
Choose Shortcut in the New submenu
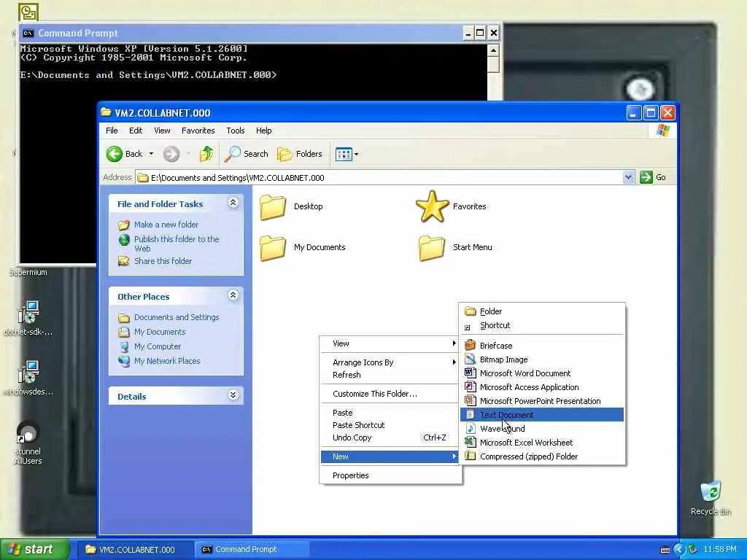click(542, 325)
